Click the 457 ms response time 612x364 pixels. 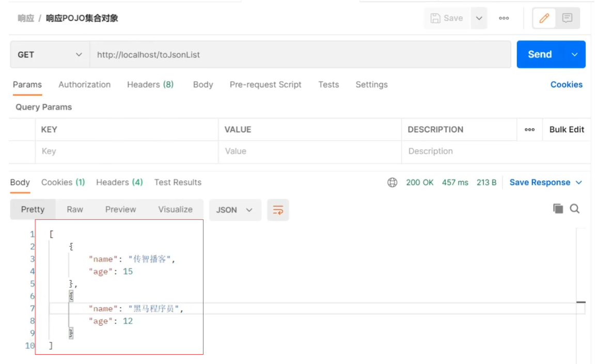[x=454, y=183]
